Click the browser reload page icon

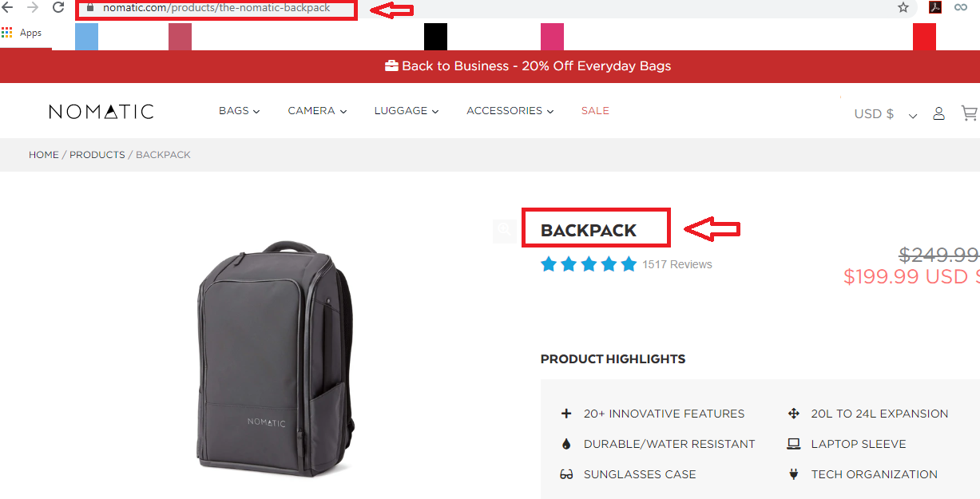(58, 7)
